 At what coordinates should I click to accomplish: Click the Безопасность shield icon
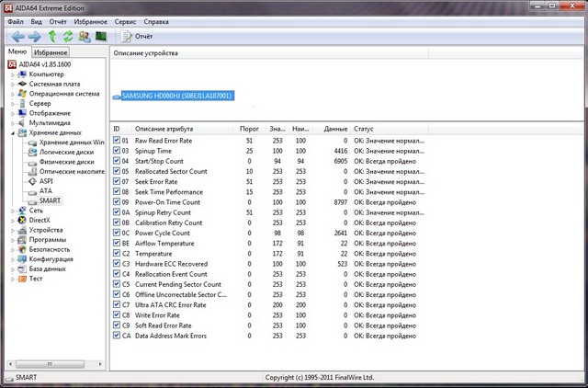(x=22, y=249)
